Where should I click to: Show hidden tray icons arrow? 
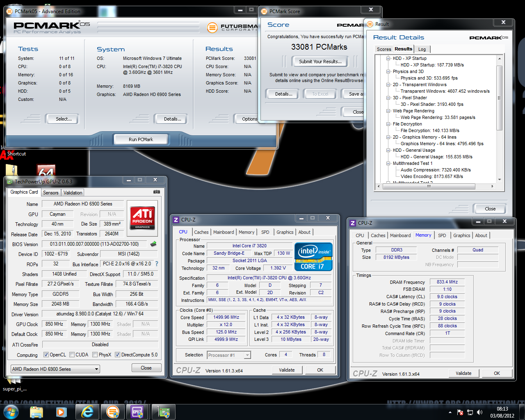(x=450, y=412)
